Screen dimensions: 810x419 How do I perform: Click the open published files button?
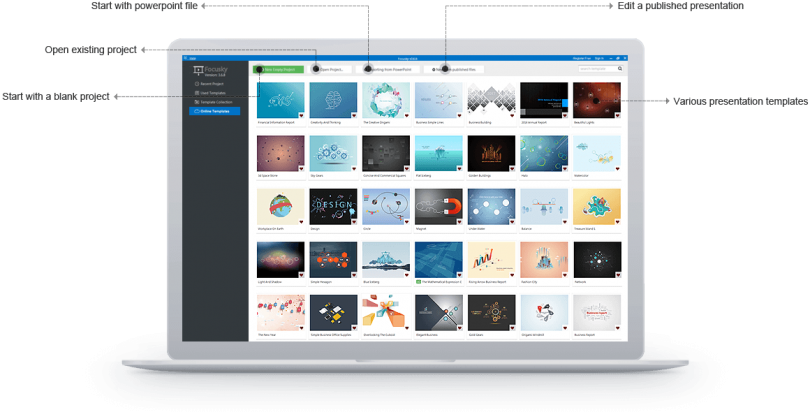pos(454,69)
